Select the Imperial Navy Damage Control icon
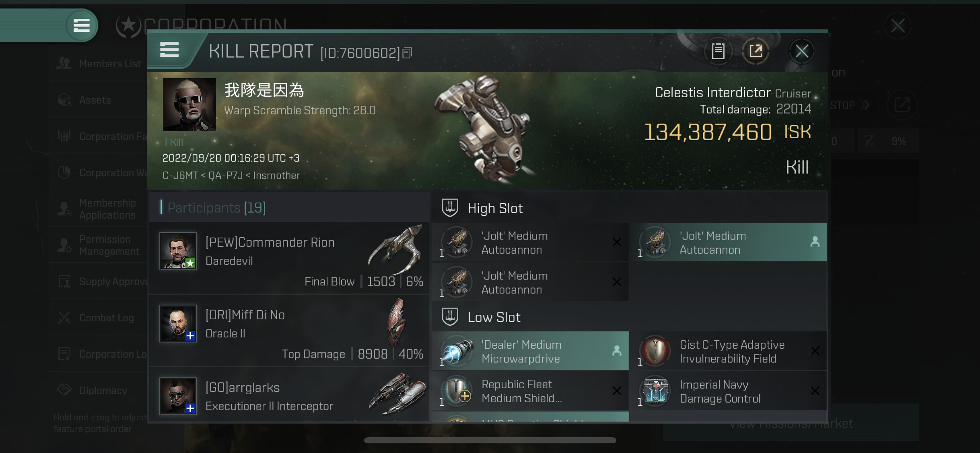Viewport: 980px width, 453px height. (x=655, y=391)
